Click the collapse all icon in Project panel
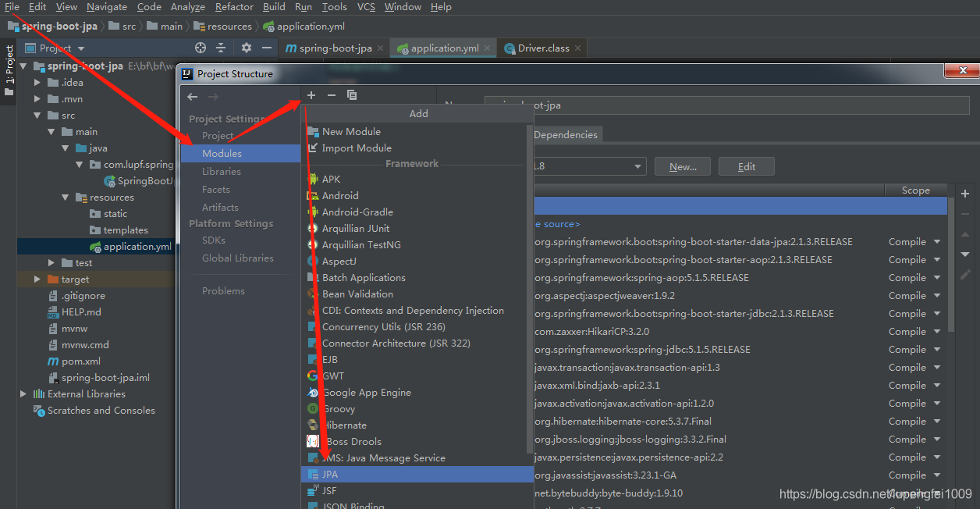 pos(221,48)
